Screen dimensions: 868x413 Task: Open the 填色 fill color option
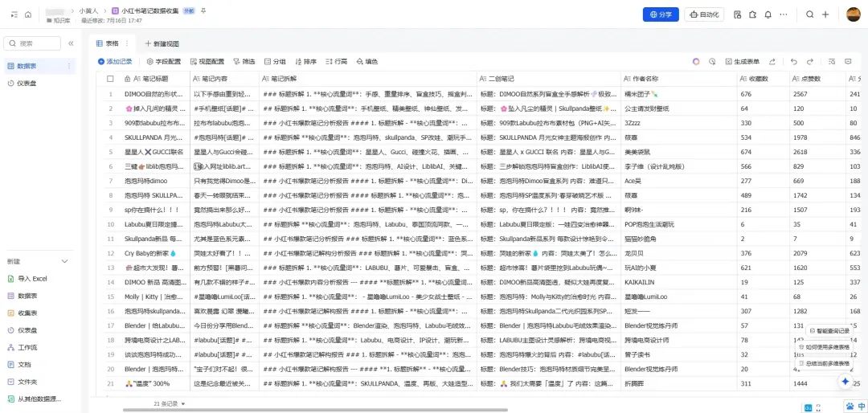(367, 61)
